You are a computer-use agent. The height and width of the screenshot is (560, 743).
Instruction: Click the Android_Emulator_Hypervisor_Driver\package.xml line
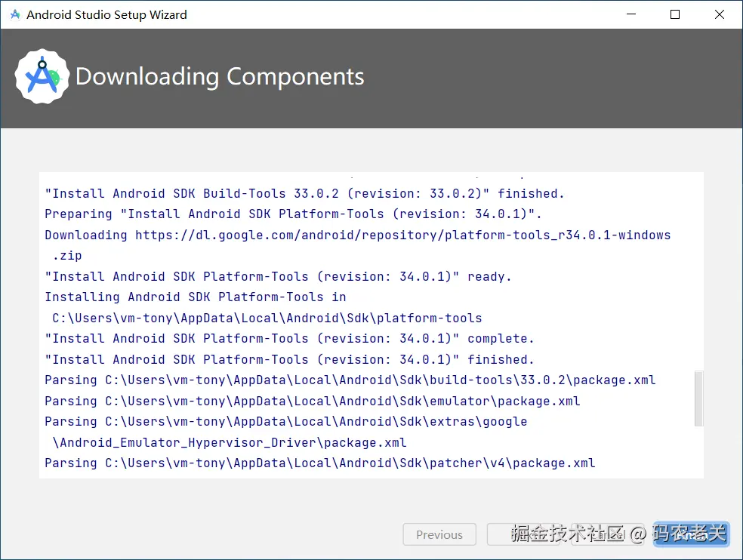(230, 442)
